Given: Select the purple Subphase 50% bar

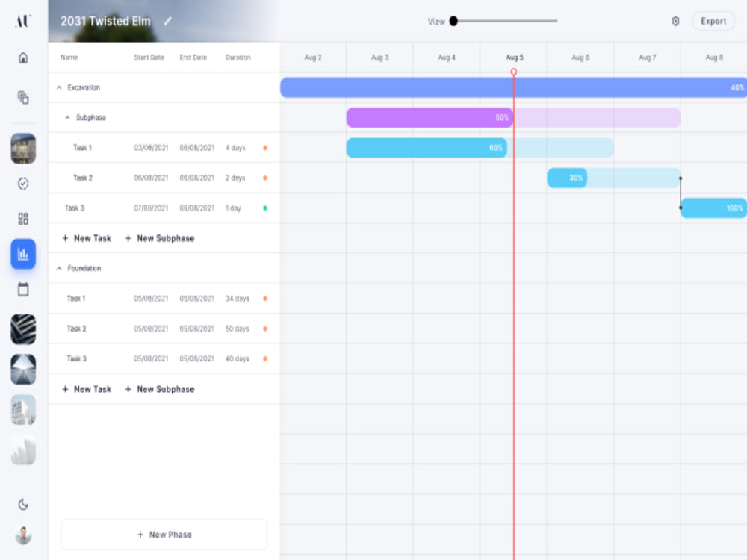Looking at the screenshot, I should 430,118.
